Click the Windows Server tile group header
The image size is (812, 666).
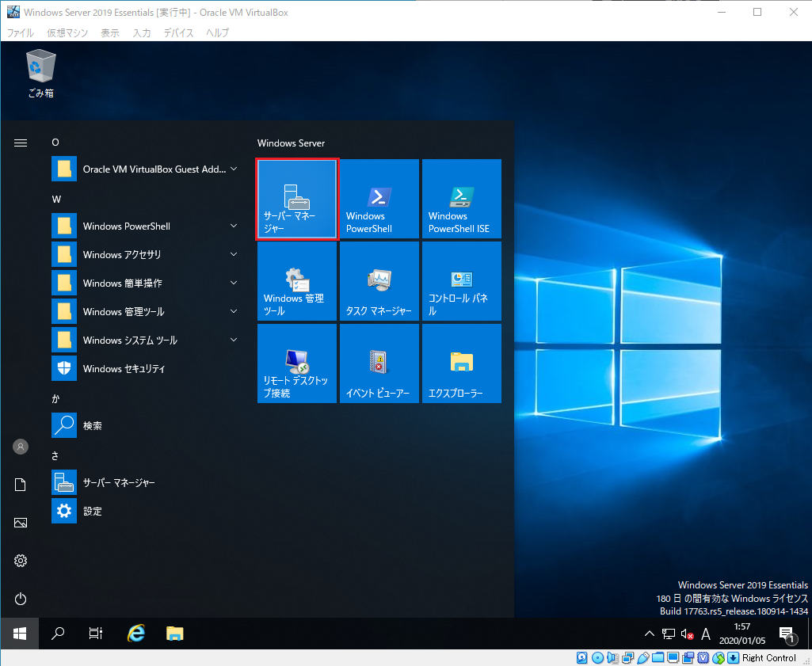[291, 143]
